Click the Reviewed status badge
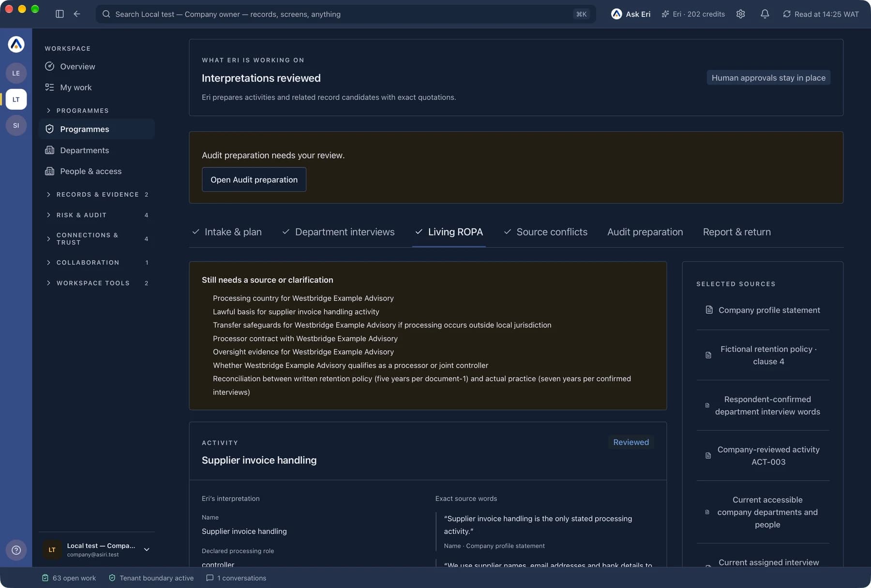This screenshot has width=871, height=588. click(x=631, y=442)
